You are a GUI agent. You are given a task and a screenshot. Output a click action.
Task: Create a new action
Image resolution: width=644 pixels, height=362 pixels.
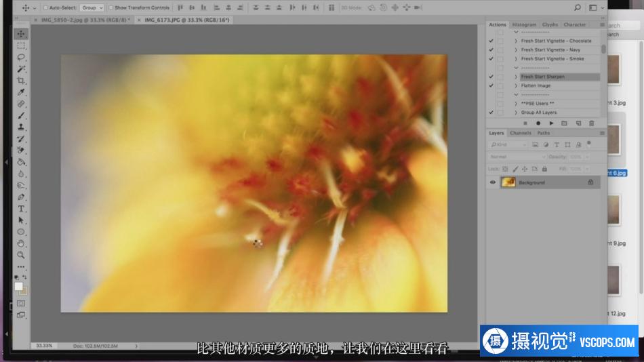pyautogui.click(x=578, y=123)
